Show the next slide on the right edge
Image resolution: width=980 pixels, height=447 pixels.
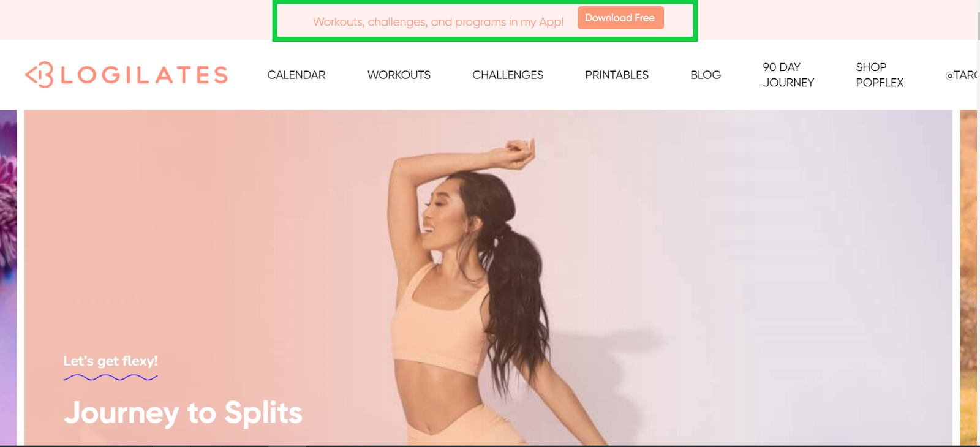click(968, 277)
